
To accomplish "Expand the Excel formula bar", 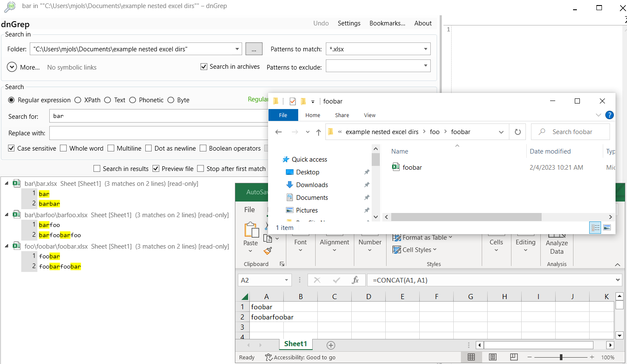I will tap(618, 280).
